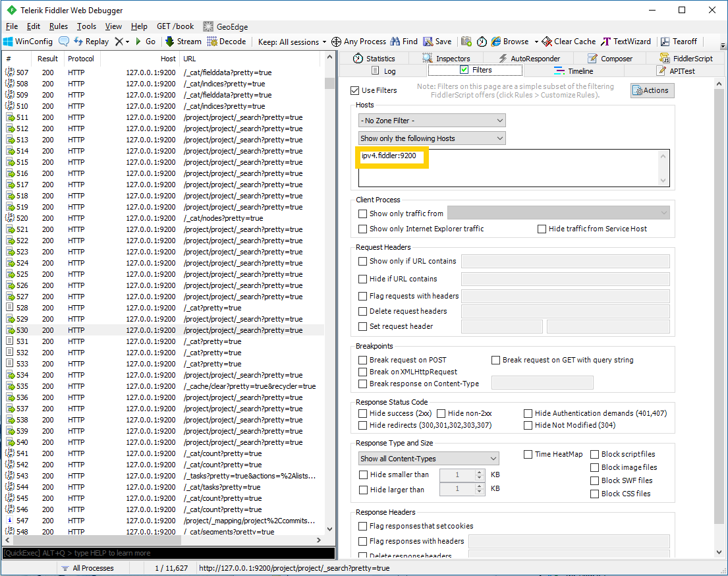Toggle the Stream toolbar icon

(x=182, y=41)
